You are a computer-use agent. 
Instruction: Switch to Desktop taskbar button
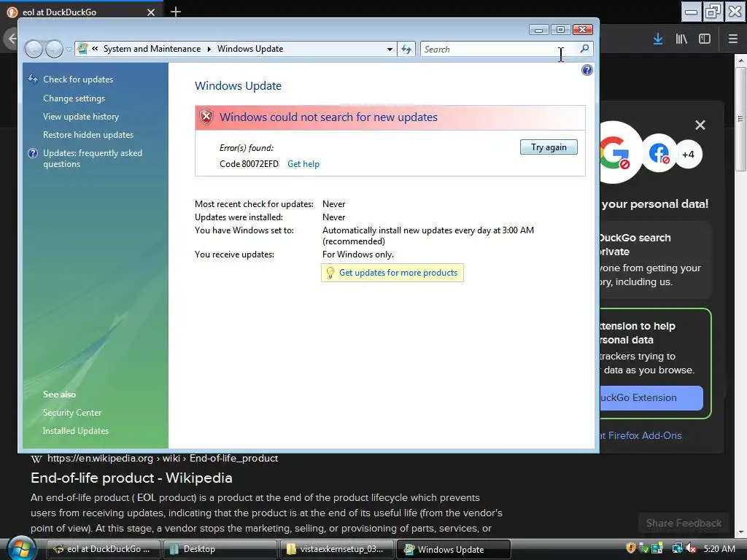click(x=219, y=549)
